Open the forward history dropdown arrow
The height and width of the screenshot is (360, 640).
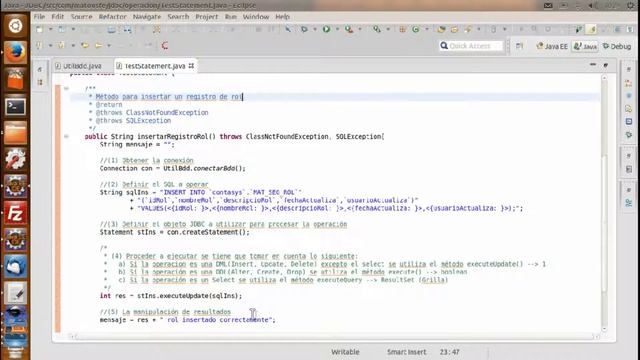(x=109, y=46)
